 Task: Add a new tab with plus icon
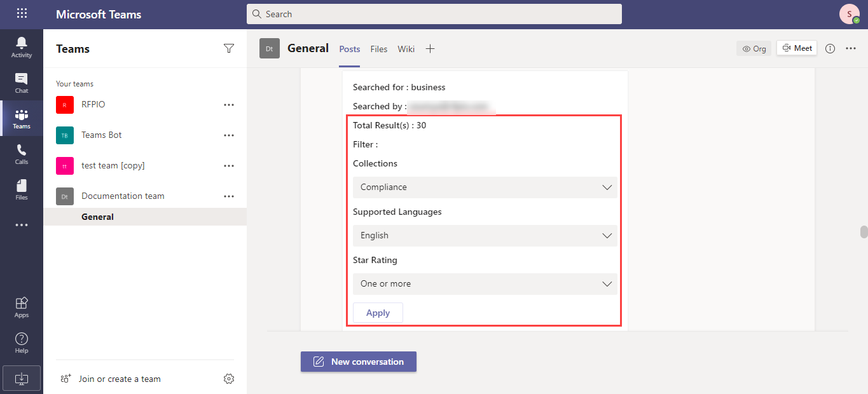[x=430, y=49]
